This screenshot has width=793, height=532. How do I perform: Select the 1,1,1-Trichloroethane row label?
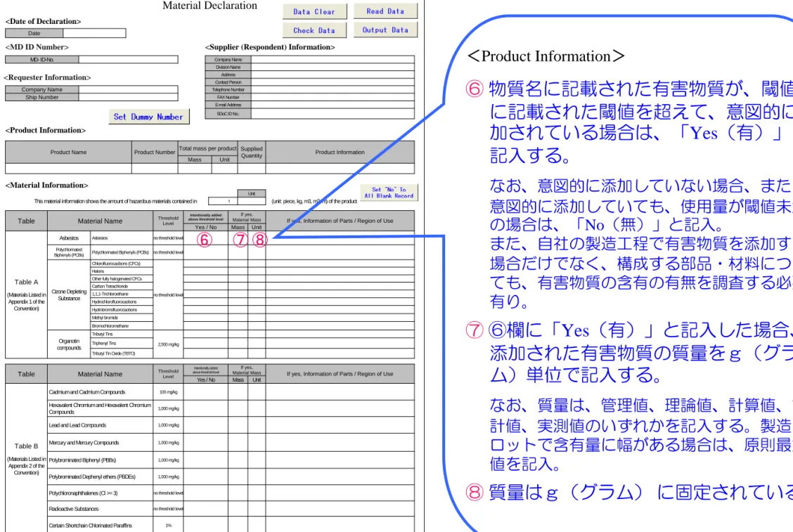point(122,294)
